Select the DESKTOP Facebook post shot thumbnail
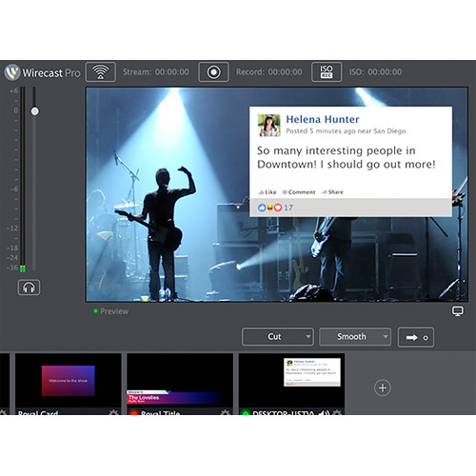The image size is (476, 476). [291, 381]
